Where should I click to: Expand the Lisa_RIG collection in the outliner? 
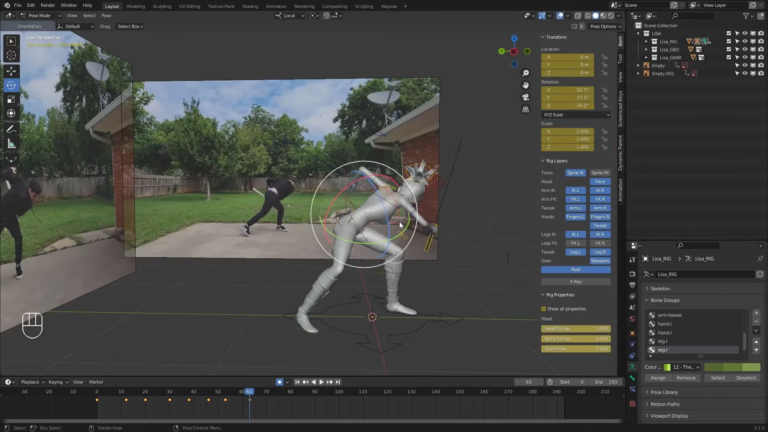coord(646,42)
